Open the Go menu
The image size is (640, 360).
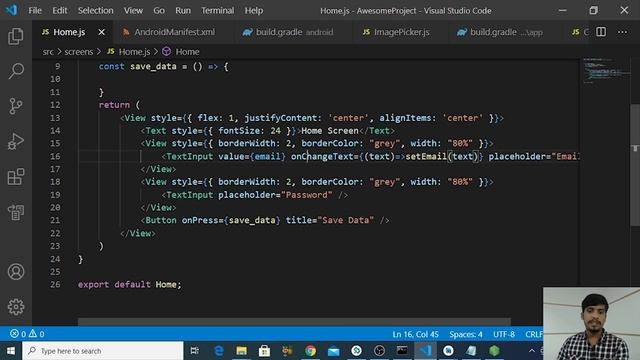pos(159,10)
